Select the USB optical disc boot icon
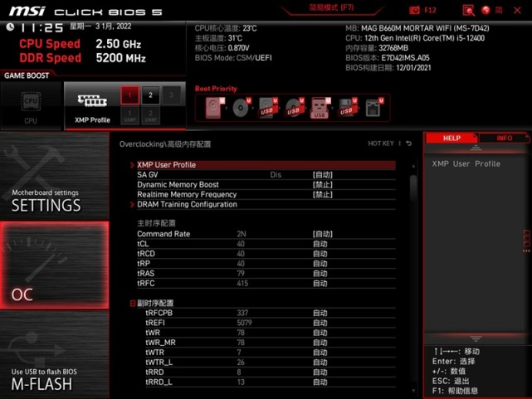This screenshot has height=399, width=532. [x=294, y=108]
